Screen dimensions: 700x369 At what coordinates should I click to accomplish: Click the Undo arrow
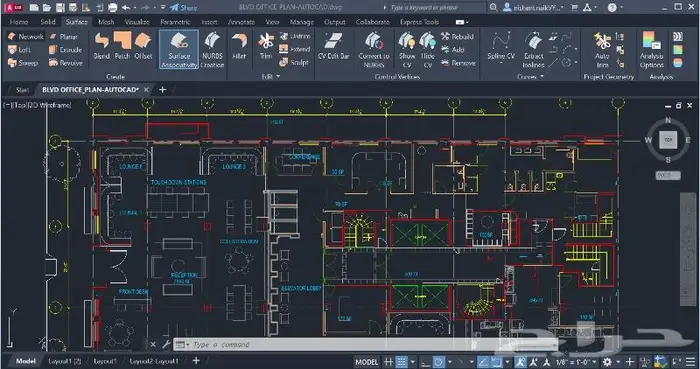pos(126,8)
